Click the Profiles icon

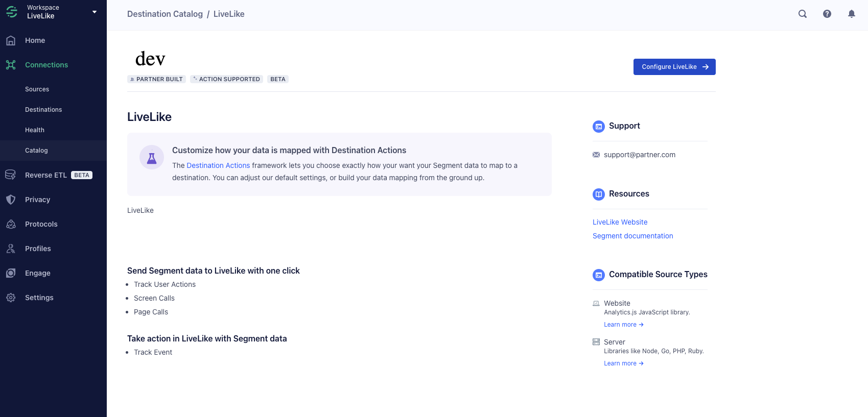pyautogui.click(x=11, y=249)
